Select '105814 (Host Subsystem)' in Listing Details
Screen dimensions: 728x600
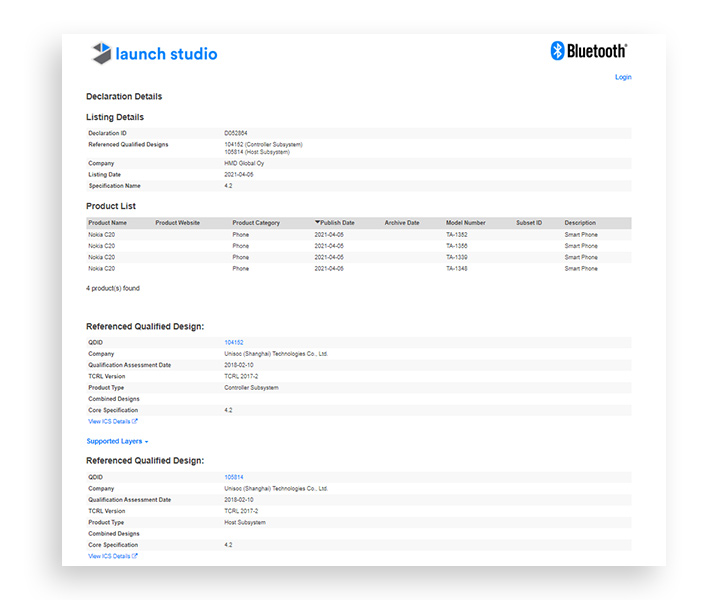pyautogui.click(x=257, y=152)
